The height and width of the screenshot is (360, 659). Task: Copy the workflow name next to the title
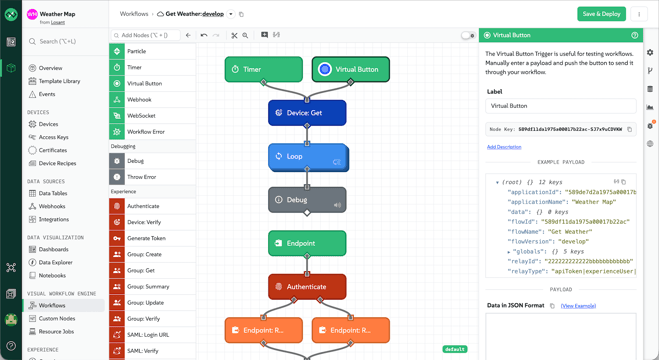coord(241,14)
